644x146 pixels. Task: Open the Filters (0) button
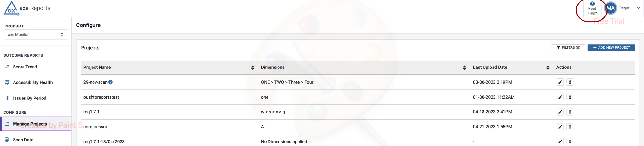tap(568, 48)
